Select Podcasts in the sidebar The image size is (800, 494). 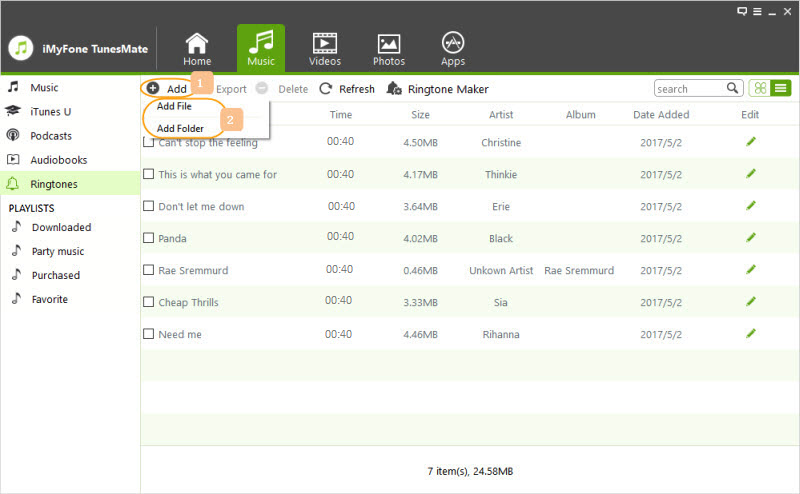pyautogui.click(x=70, y=136)
